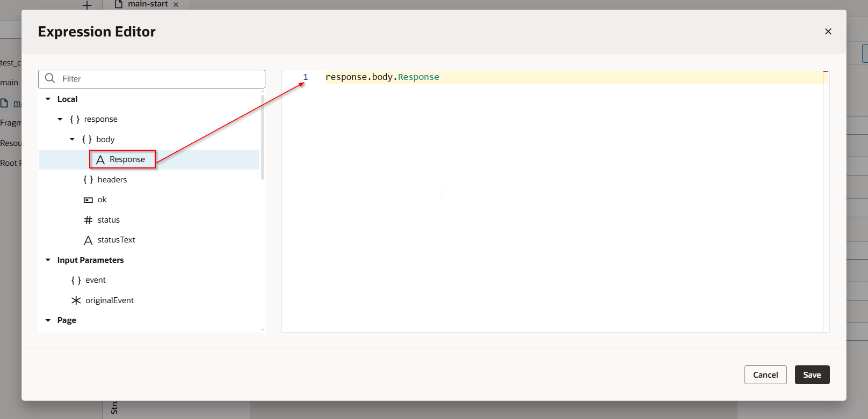
Task: Select the originalEvent input parameter
Action: (149, 300)
